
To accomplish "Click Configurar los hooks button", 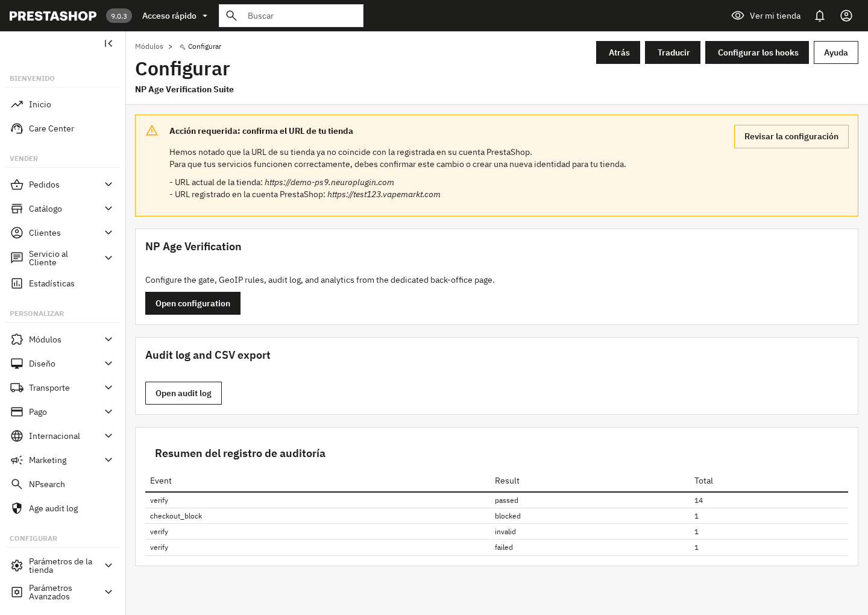I will pyautogui.click(x=757, y=52).
